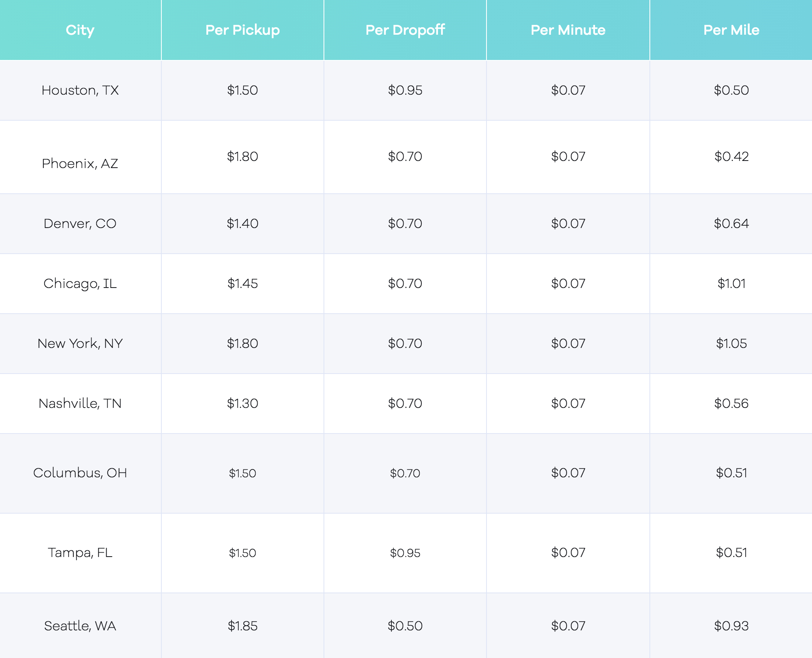This screenshot has width=812, height=658.
Task: Click Tampa's $0.95 per dropoff value
Action: (x=405, y=553)
